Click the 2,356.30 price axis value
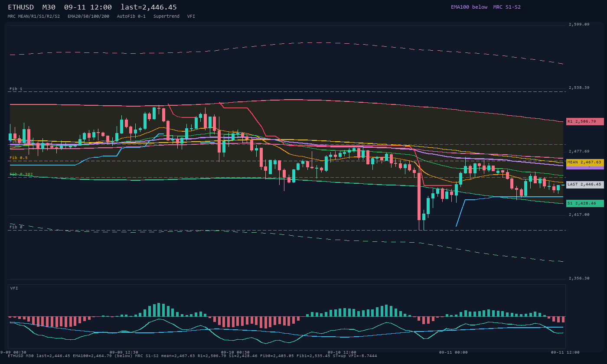 click(x=579, y=279)
